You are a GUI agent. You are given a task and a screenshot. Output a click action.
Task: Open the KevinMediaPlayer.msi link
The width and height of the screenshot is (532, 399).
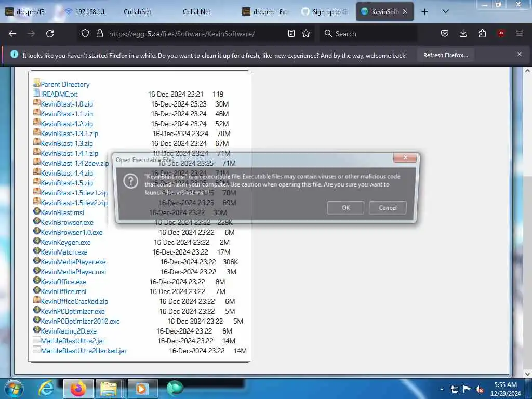click(x=73, y=271)
